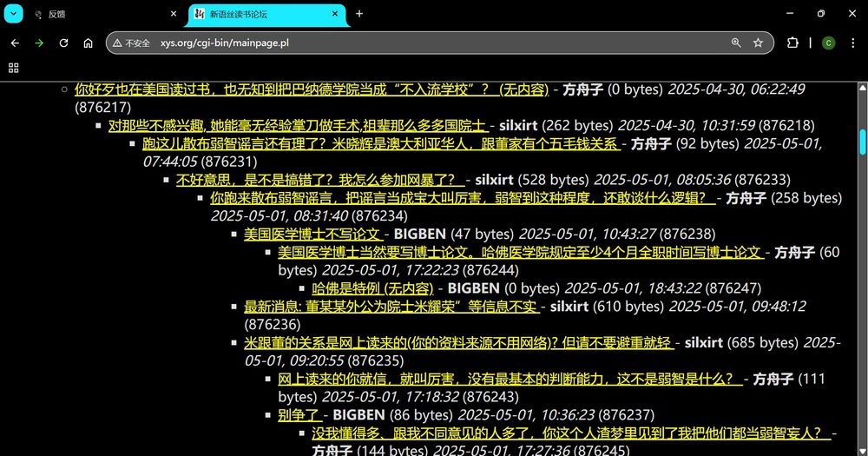Open post 米跟董的关系是网上读来的
This screenshot has width=868, height=456.
(x=458, y=343)
